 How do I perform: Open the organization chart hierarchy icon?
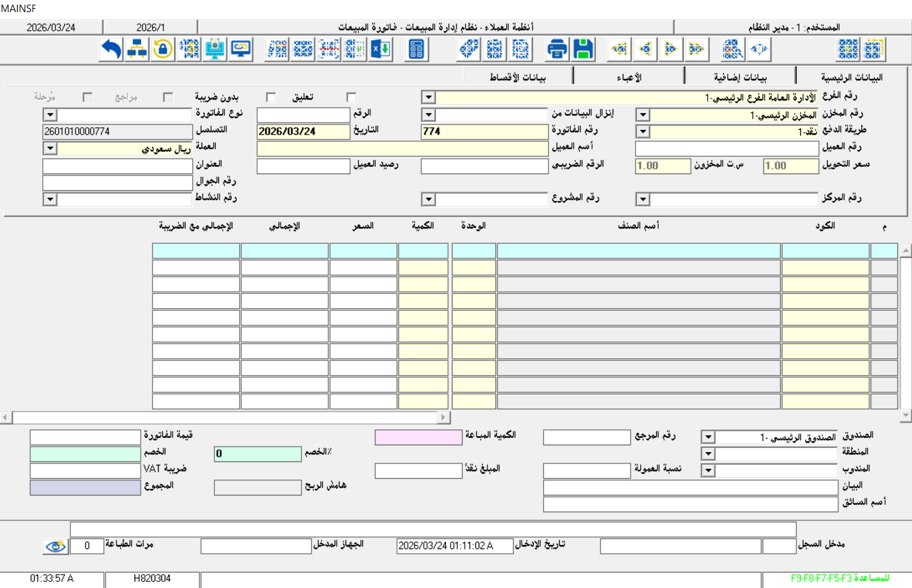[x=137, y=49]
